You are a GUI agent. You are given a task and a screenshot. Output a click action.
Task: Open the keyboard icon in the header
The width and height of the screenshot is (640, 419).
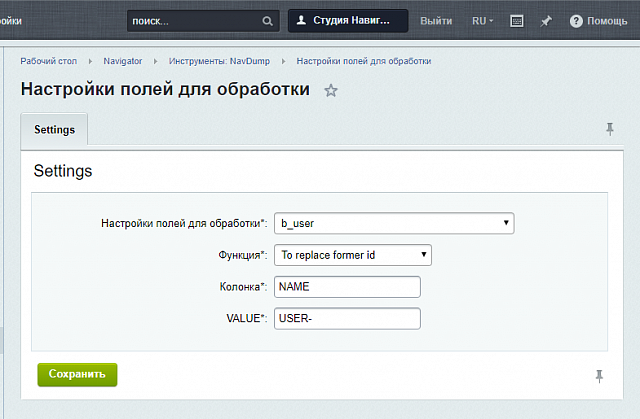pos(517,21)
